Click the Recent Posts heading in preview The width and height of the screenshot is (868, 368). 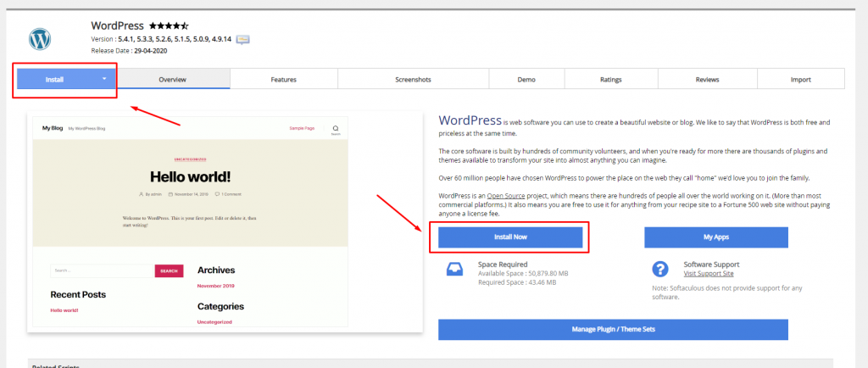pyautogui.click(x=78, y=294)
